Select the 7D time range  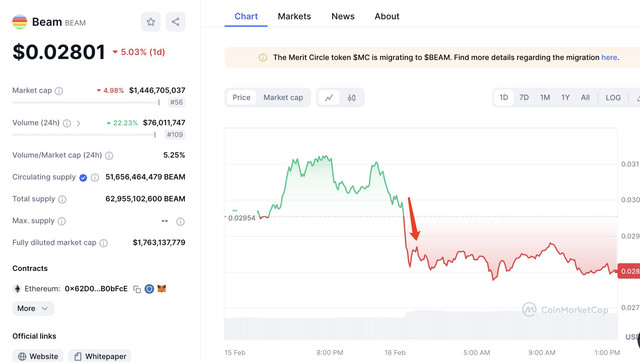(x=524, y=98)
